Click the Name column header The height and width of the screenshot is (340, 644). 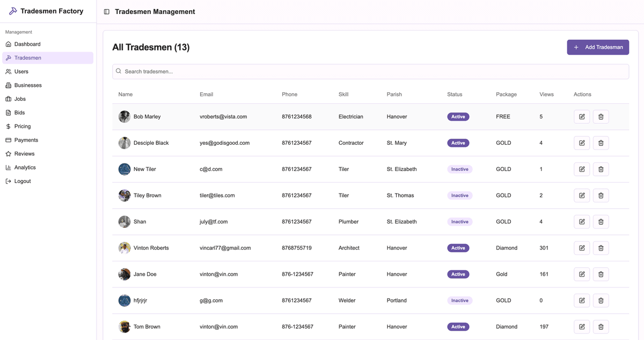pyautogui.click(x=126, y=94)
